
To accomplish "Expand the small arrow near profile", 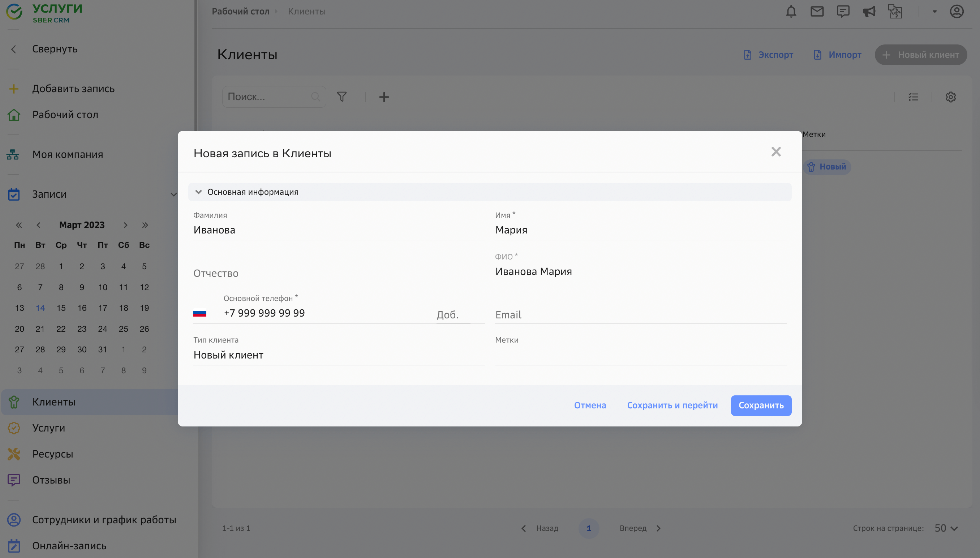I will click(934, 12).
